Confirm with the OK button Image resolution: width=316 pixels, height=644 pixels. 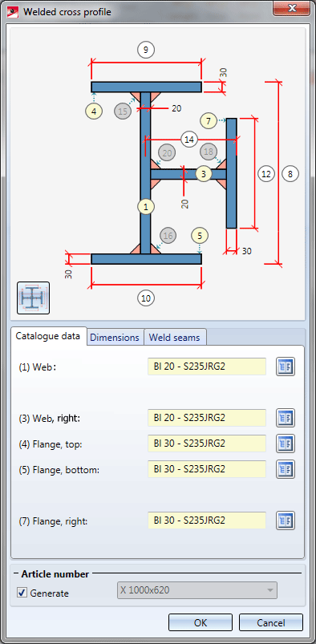(201, 622)
